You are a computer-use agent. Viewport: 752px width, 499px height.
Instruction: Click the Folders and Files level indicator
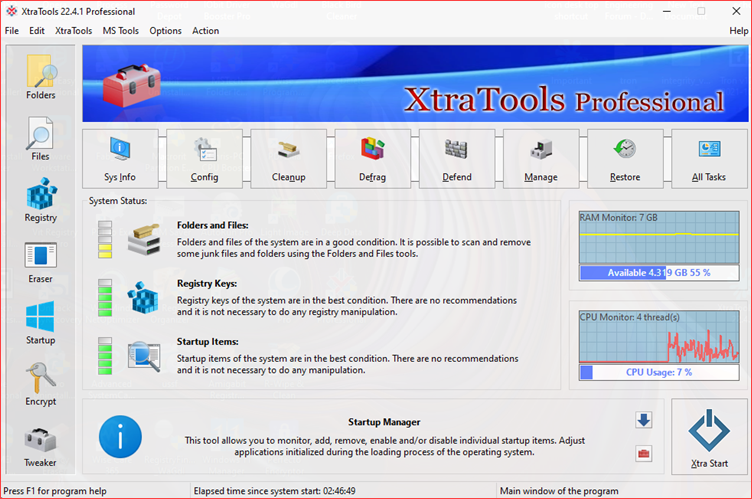click(x=105, y=239)
